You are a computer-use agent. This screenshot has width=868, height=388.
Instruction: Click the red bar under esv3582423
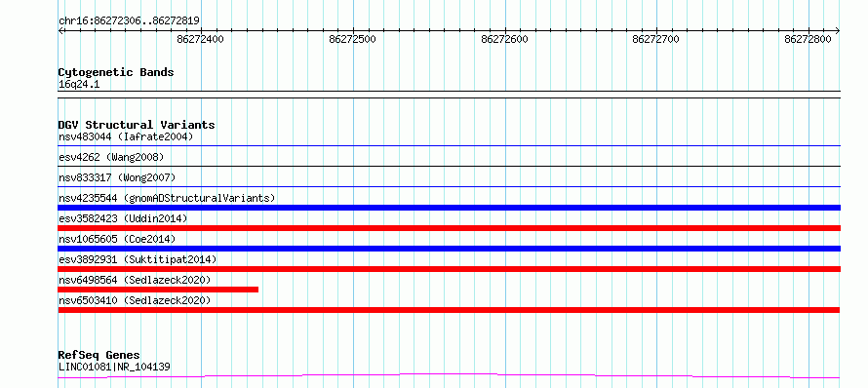pos(449,228)
